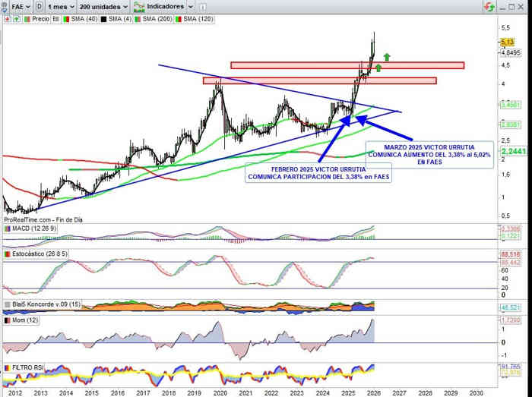532x397 pixels.
Task: Open the list settings icon after Precio
Action: pos(55,17)
